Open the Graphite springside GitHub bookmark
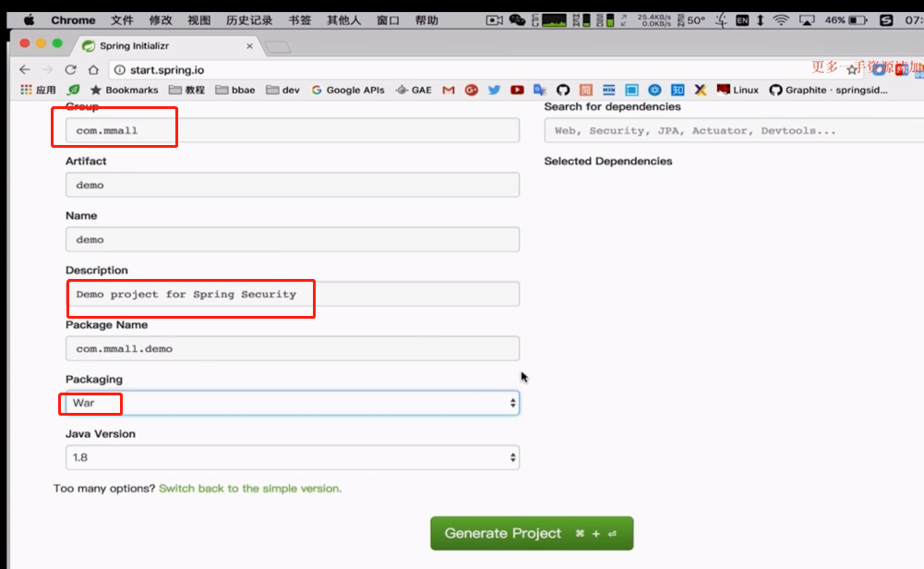The width and height of the screenshot is (924, 569). tap(828, 90)
